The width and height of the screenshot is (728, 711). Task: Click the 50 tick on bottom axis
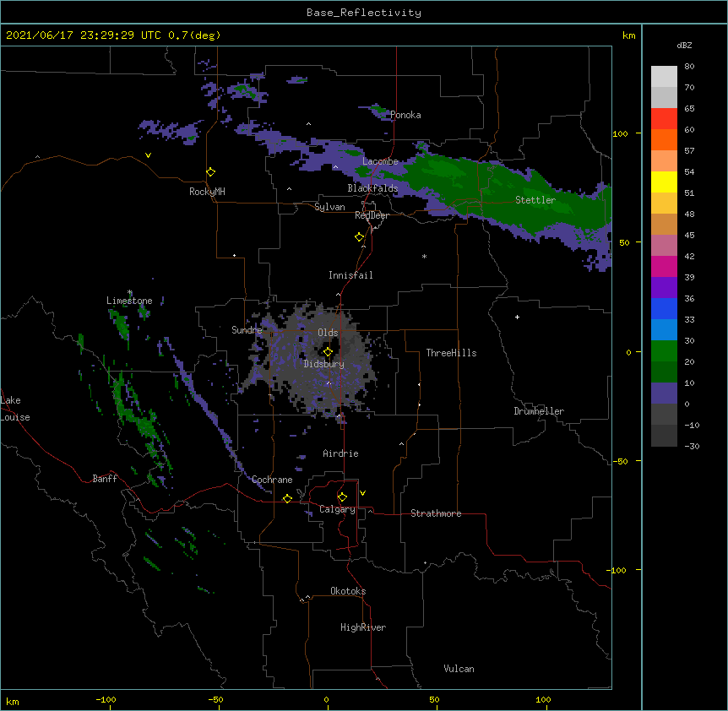point(434,699)
